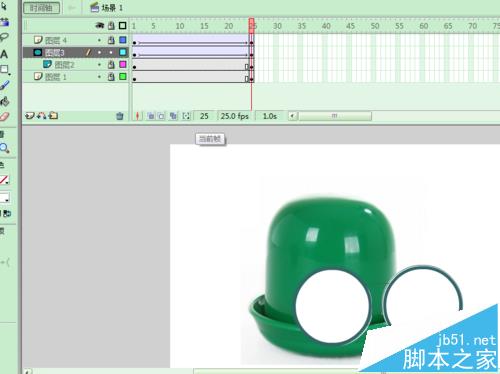Unlock 图层2 via its lock icon
The height and width of the screenshot is (374, 500).
click(x=111, y=64)
